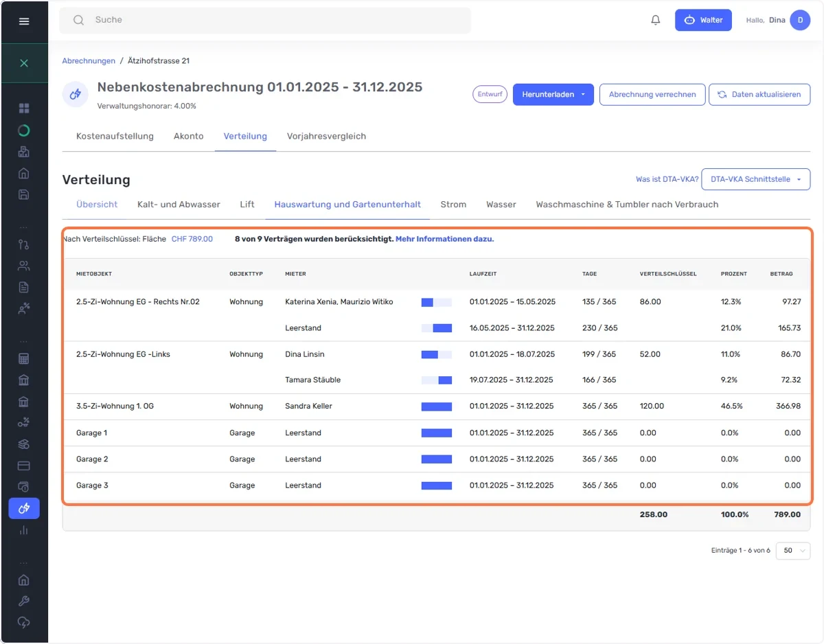The width and height of the screenshot is (824, 644).
Task: Click the Daten aktualisieren button
Action: pos(759,95)
